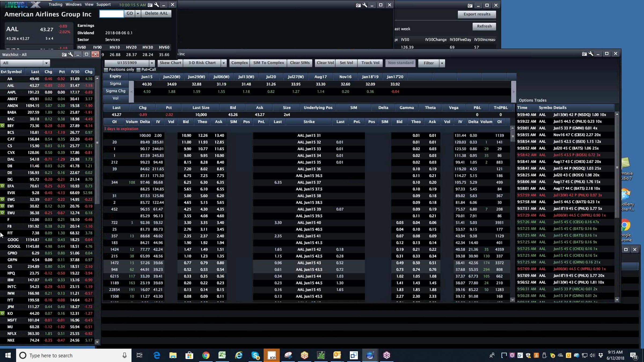Click the camera icon in the Export results window
644x362 pixels.
tap(470, 5)
